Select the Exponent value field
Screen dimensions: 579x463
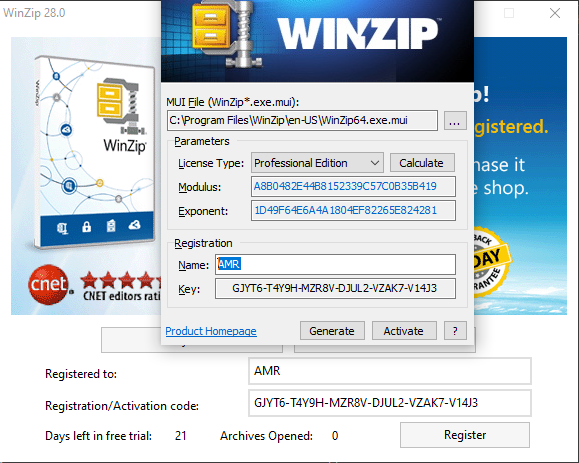click(353, 210)
